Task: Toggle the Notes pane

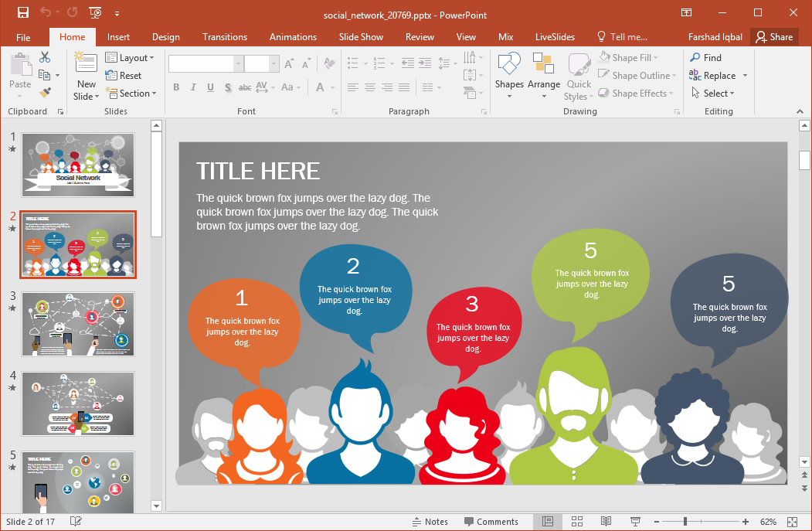Action: [x=430, y=522]
